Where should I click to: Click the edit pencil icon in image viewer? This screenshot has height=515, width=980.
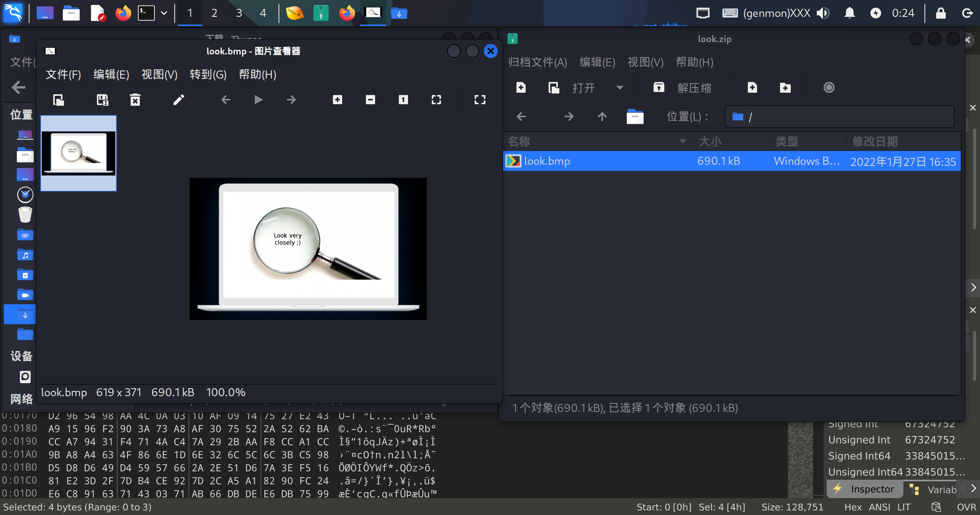(x=179, y=100)
